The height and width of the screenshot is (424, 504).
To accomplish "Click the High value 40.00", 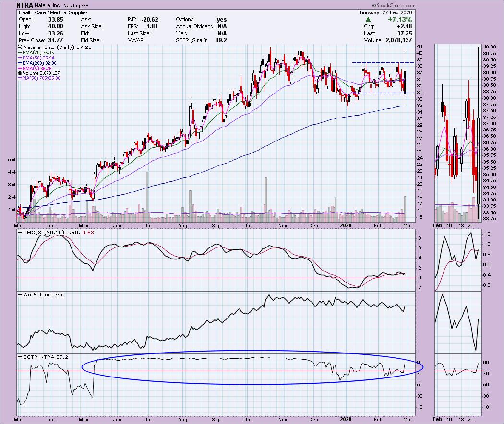I will (56, 26).
